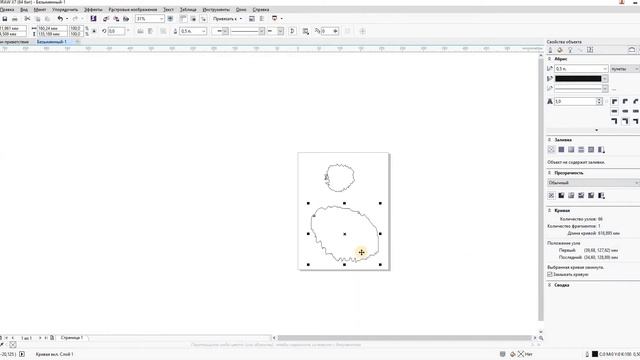Select the round corners option in Абрис
This screenshot has width=640, height=360.
tap(625, 101)
